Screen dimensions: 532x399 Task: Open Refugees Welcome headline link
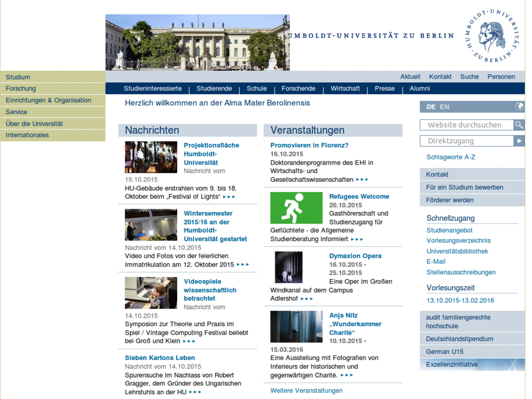359,196
